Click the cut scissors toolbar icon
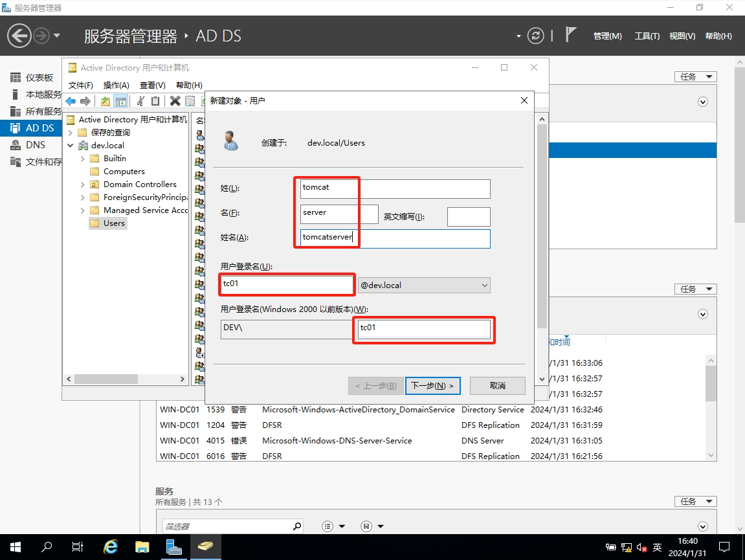 coord(140,101)
